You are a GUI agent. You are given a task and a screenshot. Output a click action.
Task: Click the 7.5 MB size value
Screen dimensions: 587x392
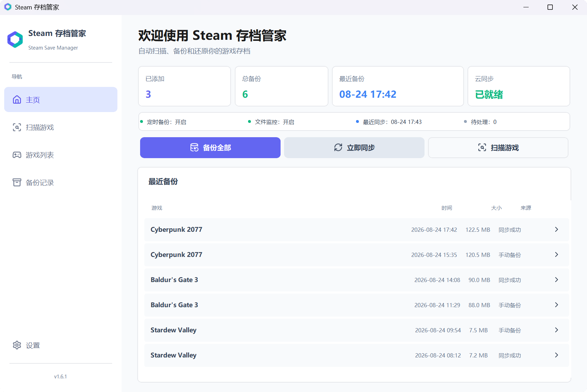click(x=478, y=330)
